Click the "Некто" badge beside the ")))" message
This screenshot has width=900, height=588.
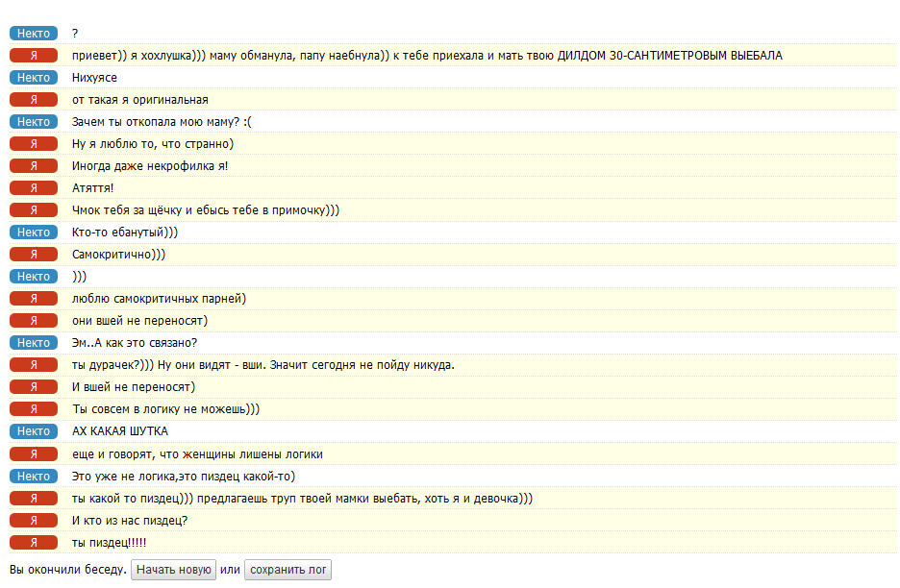(x=34, y=277)
